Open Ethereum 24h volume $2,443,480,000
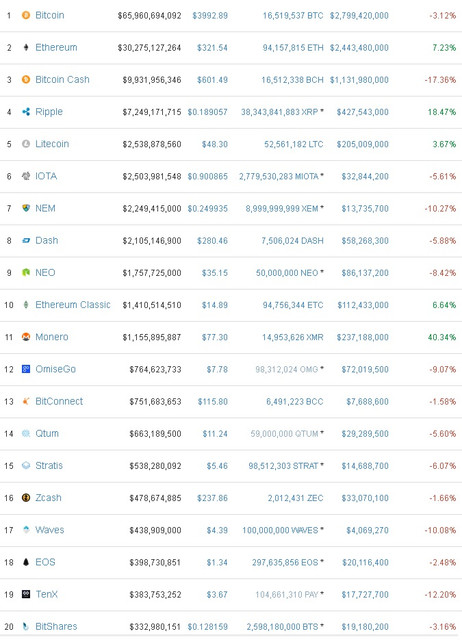 pyautogui.click(x=359, y=48)
